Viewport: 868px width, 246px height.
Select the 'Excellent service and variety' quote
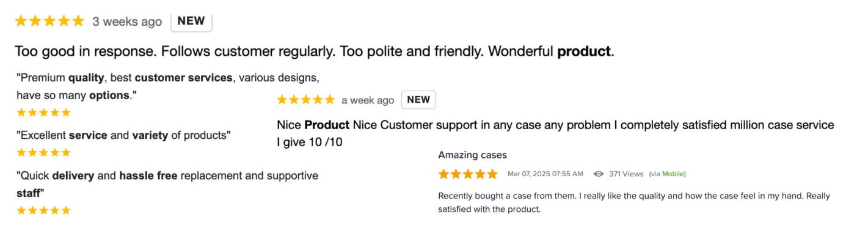(123, 135)
